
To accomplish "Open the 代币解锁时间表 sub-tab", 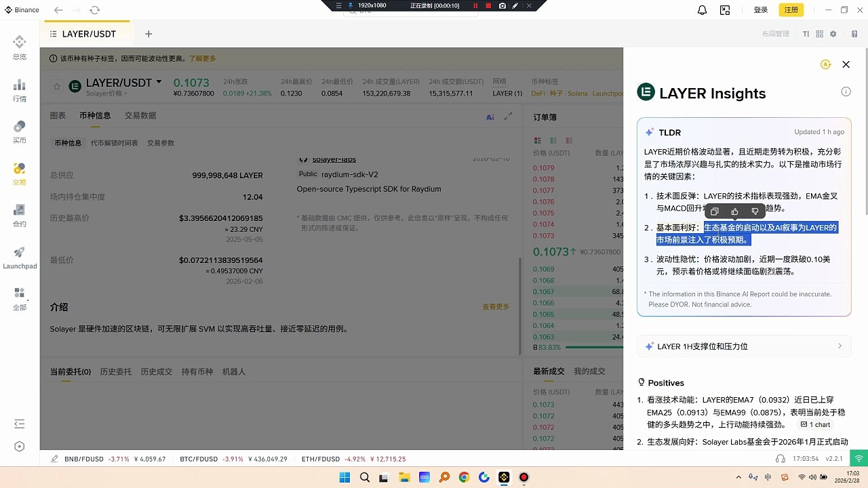I will [x=114, y=143].
